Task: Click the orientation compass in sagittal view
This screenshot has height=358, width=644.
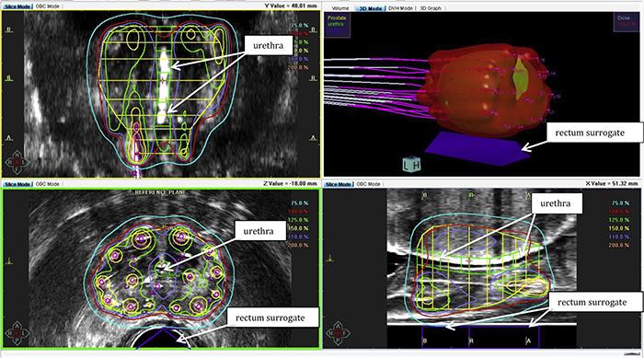Action: [x=339, y=332]
